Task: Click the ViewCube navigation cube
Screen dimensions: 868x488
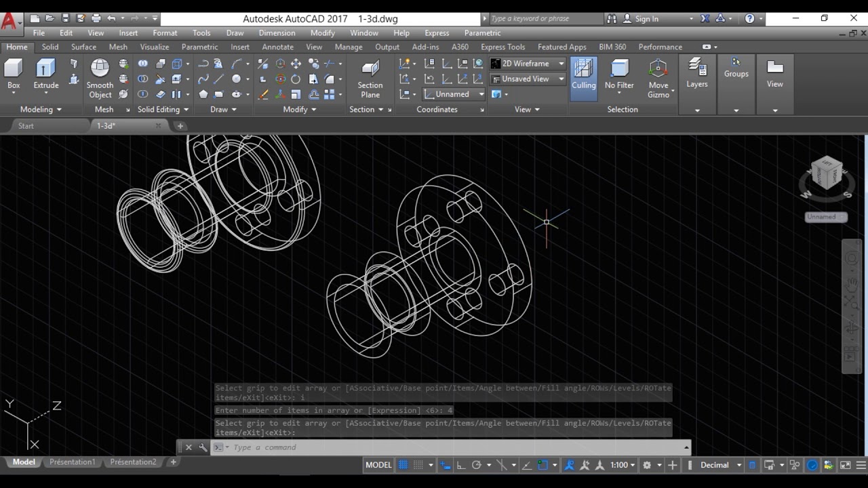Action: (x=825, y=174)
